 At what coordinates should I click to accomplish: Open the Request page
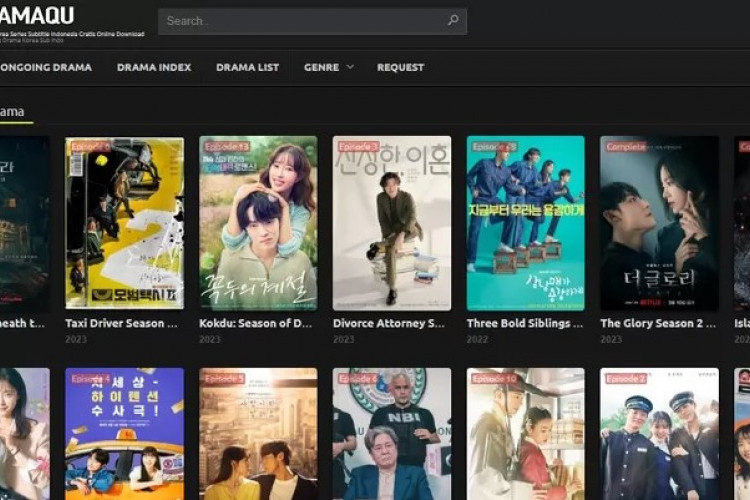click(400, 67)
